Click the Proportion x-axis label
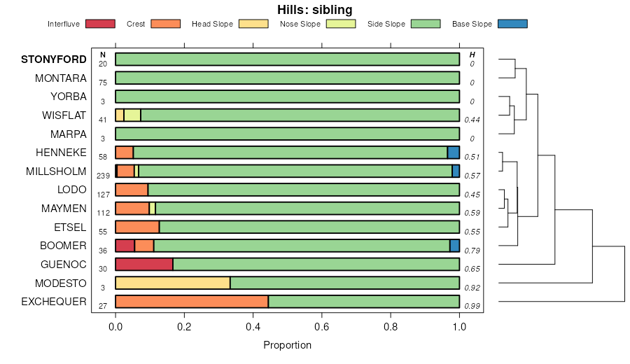 click(x=287, y=345)
